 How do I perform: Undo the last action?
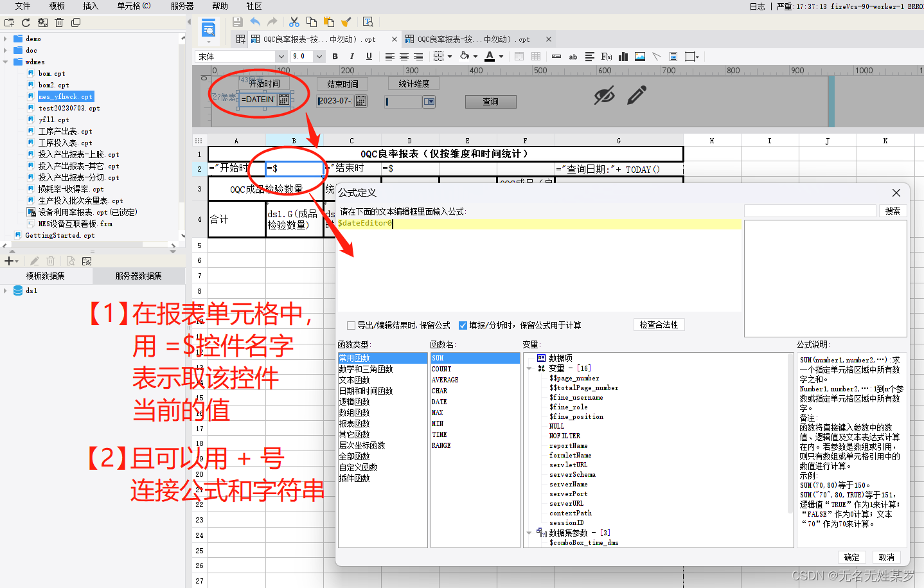(x=255, y=22)
